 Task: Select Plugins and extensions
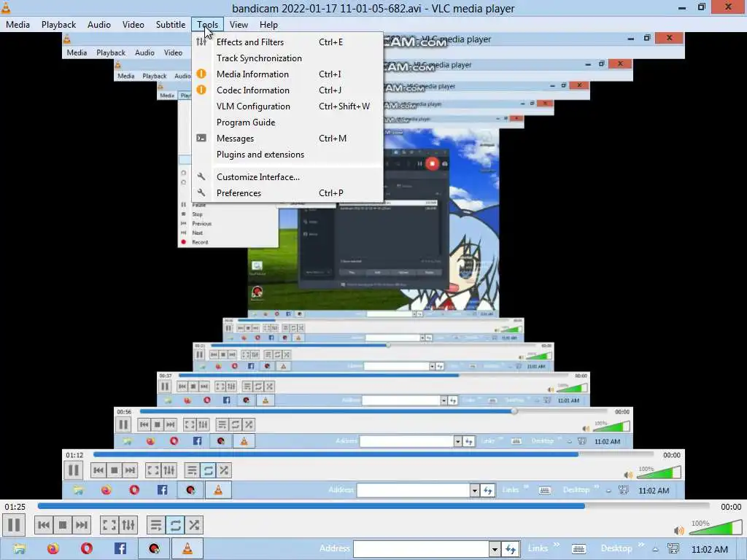[287, 155]
